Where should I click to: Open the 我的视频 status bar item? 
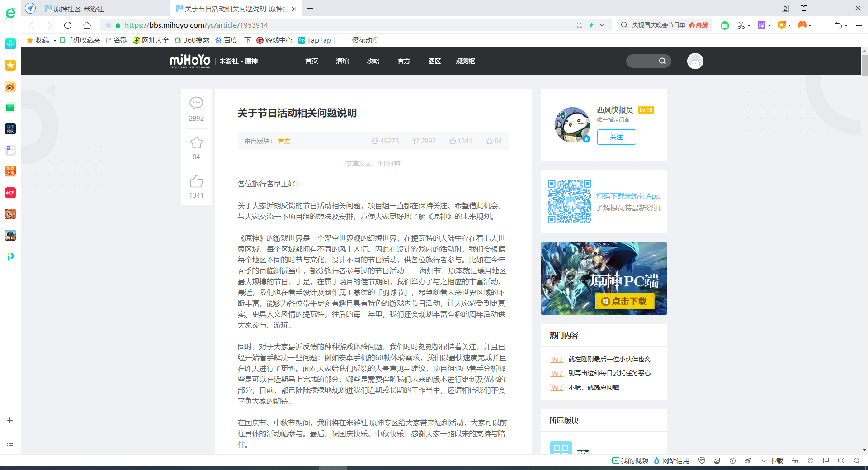[x=630, y=461]
